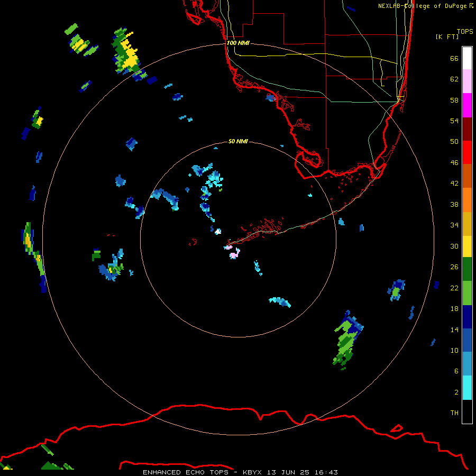Select the yellow legend swatch
The width and height of the screenshot is (476, 476).
point(467,246)
